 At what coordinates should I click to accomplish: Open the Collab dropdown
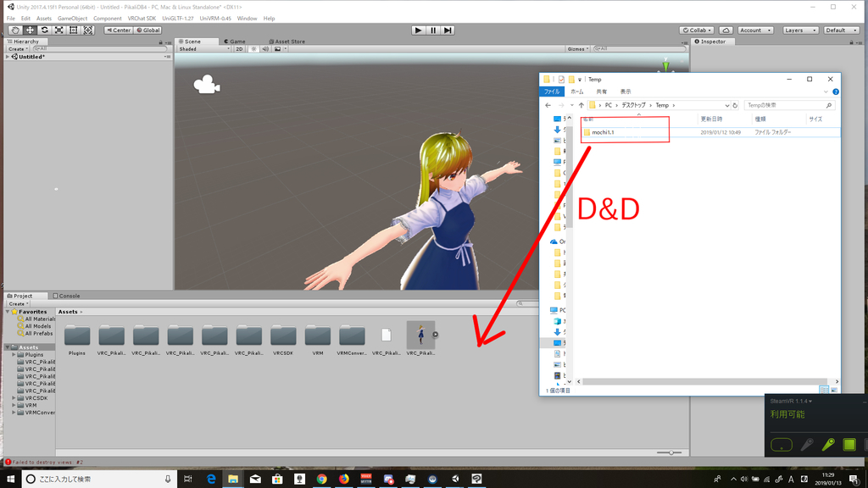pyautogui.click(x=697, y=30)
